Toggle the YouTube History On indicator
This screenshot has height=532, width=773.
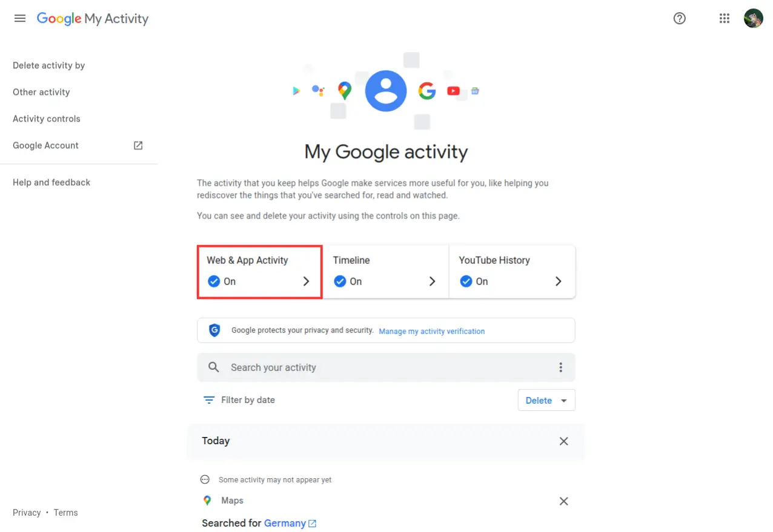466,281
